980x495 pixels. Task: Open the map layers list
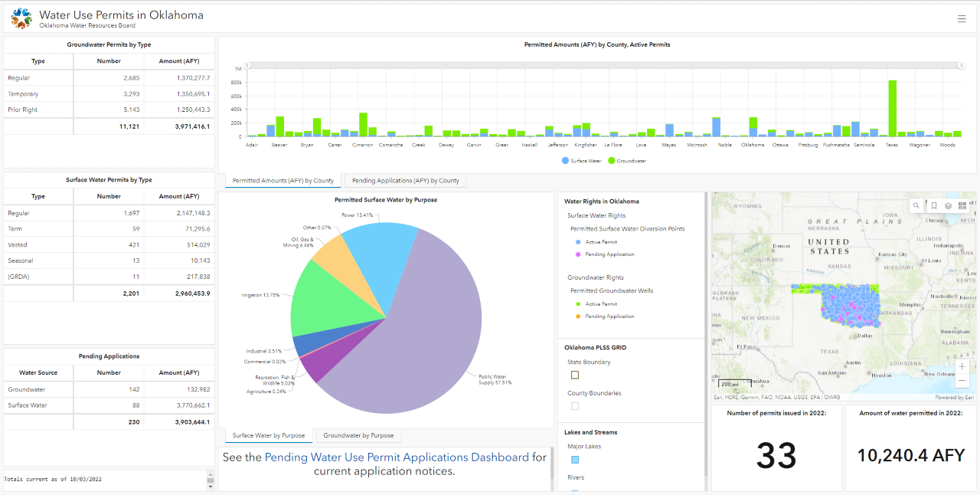tap(948, 206)
